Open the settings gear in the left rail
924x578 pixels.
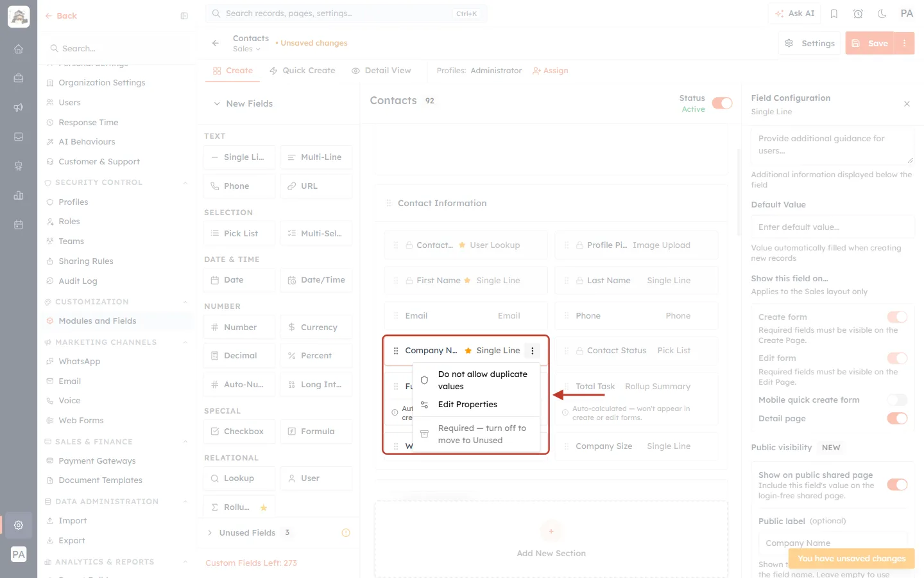pos(19,525)
